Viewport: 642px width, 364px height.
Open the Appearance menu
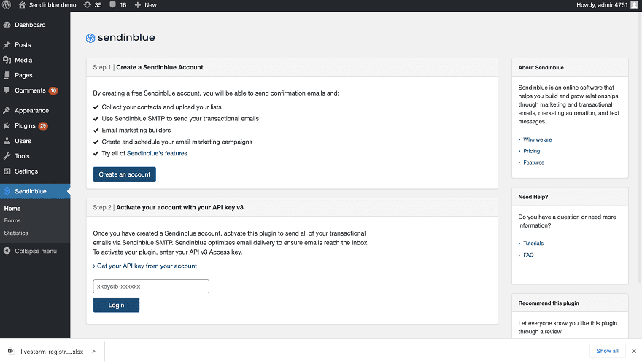tap(31, 111)
